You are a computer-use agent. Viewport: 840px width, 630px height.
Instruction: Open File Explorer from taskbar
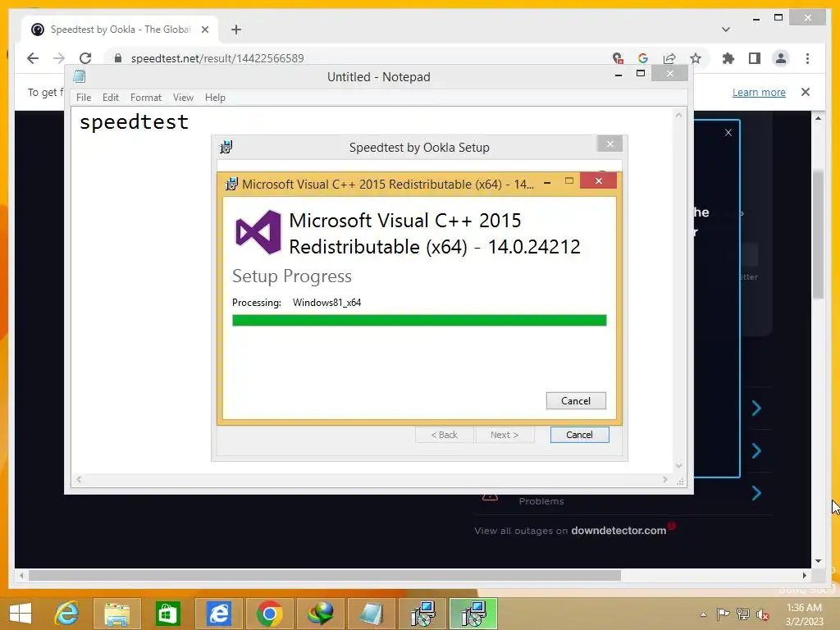coord(116,614)
